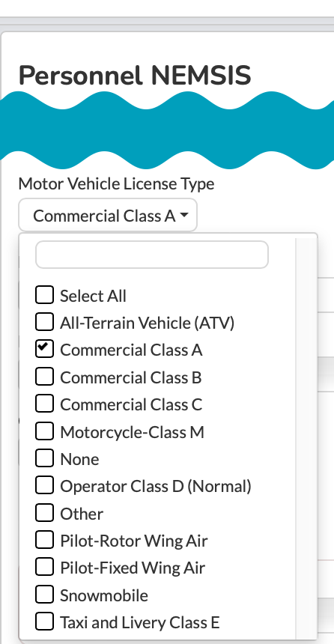Click the caret arrow beside Commercial Class A
Viewport: 334px width, 644px height.
(184, 215)
